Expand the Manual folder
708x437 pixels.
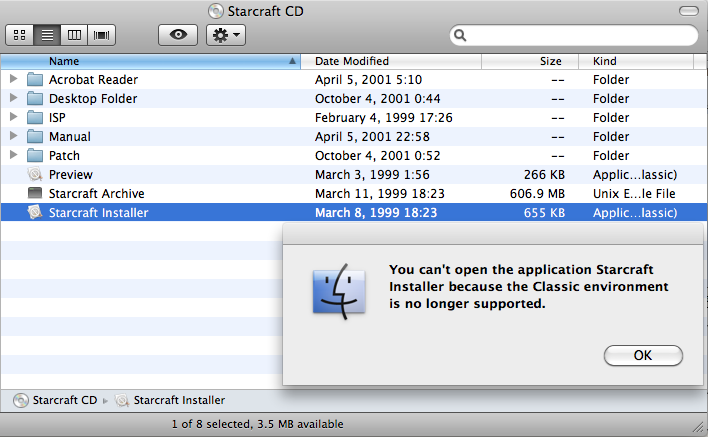click(14, 136)
